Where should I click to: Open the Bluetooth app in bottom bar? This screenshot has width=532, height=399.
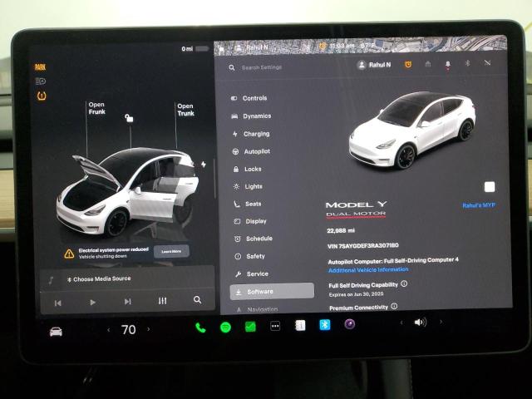tap(325, 325)
